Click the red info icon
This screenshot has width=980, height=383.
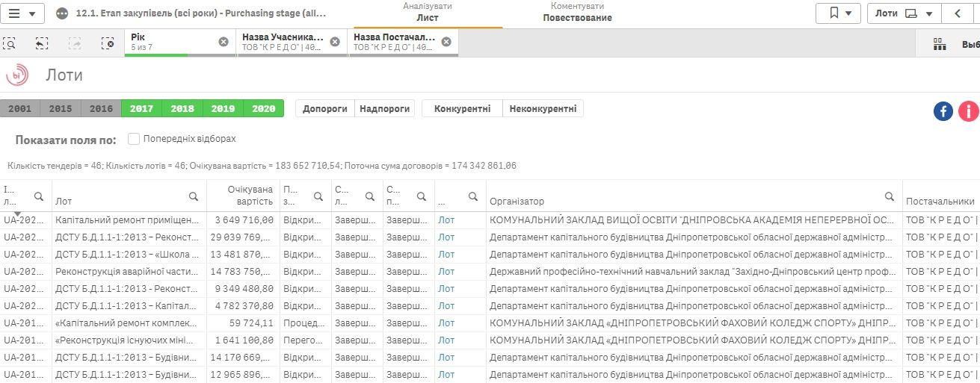[x=968, y=111]
